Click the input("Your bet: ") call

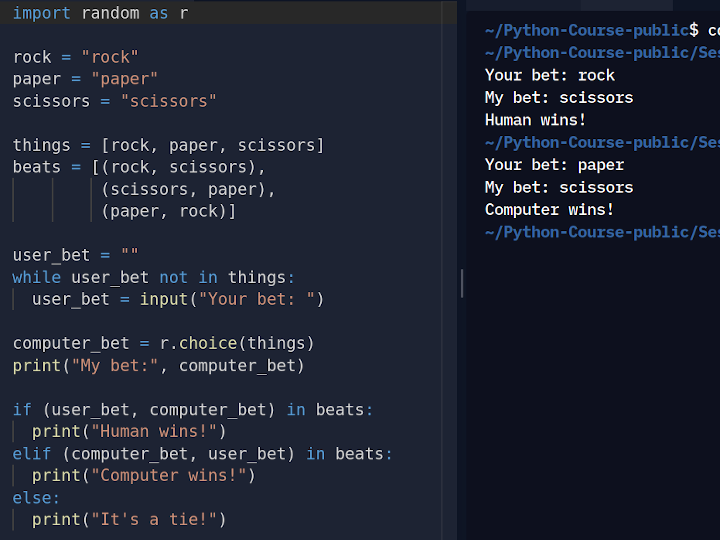[x=232, y=299]
